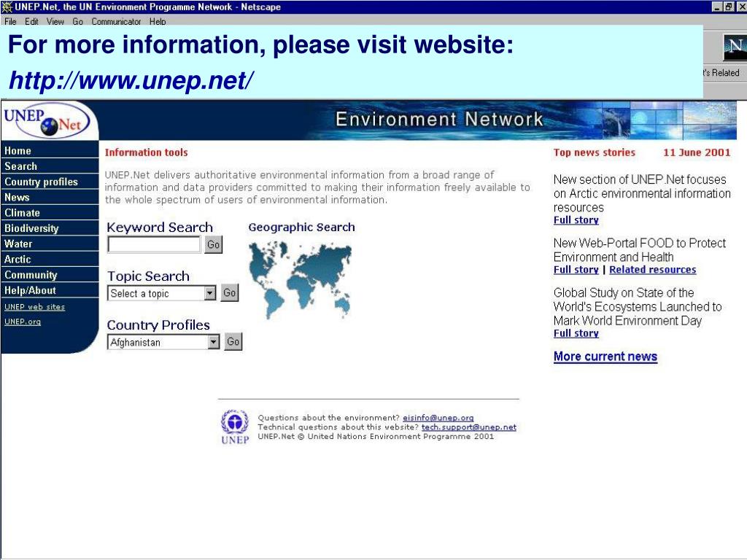747x560 pixels.
Task: Click the world map for Geographic Search
Action: [x=300, y=279]
